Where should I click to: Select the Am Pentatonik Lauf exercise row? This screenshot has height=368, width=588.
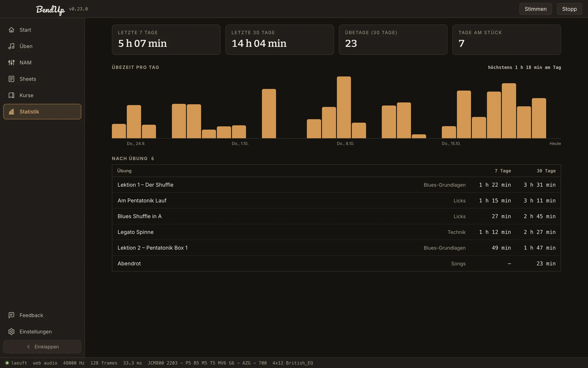pos(336,200)
